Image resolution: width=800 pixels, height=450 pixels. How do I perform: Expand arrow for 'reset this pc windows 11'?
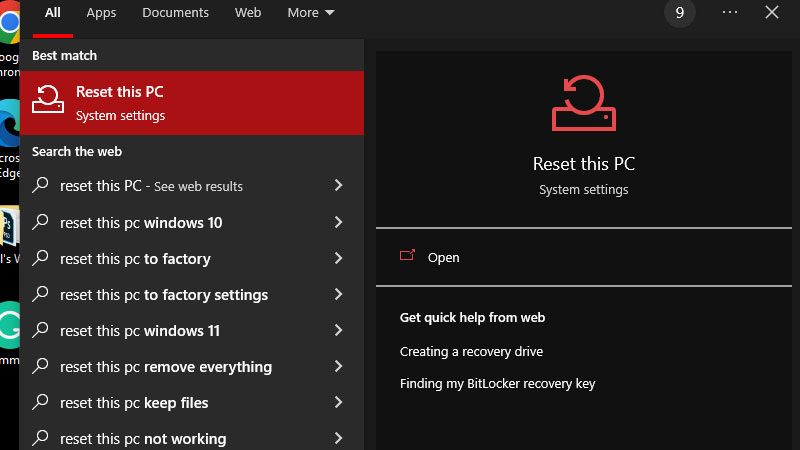pos(338,330)
